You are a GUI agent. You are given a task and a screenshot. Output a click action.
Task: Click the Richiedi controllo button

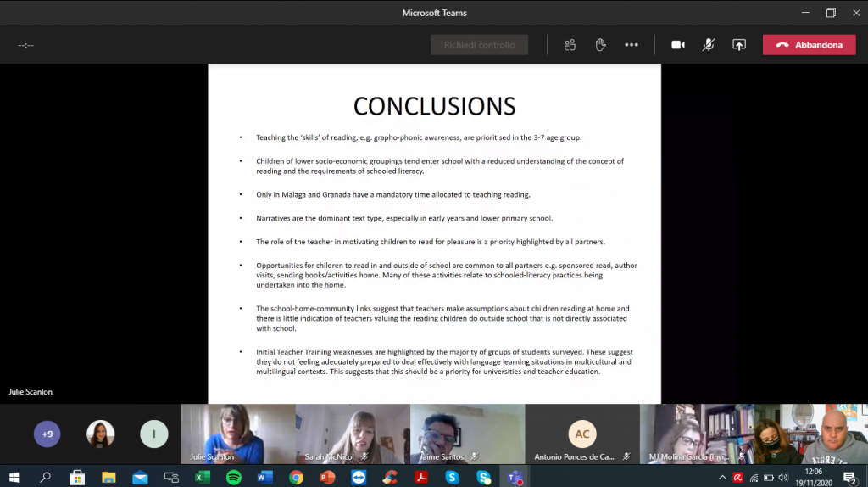(x=479, y=45)
